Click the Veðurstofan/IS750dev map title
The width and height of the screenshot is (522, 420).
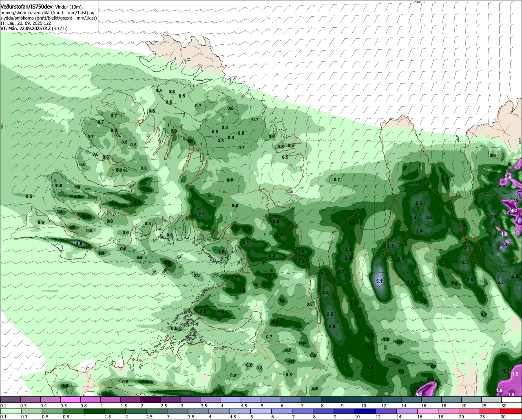[27, 7]
